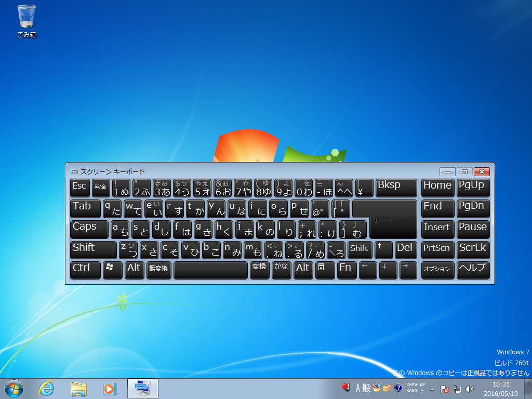Click the right arrow key
The width and height of the screenshot is (532, 399).
408,270
